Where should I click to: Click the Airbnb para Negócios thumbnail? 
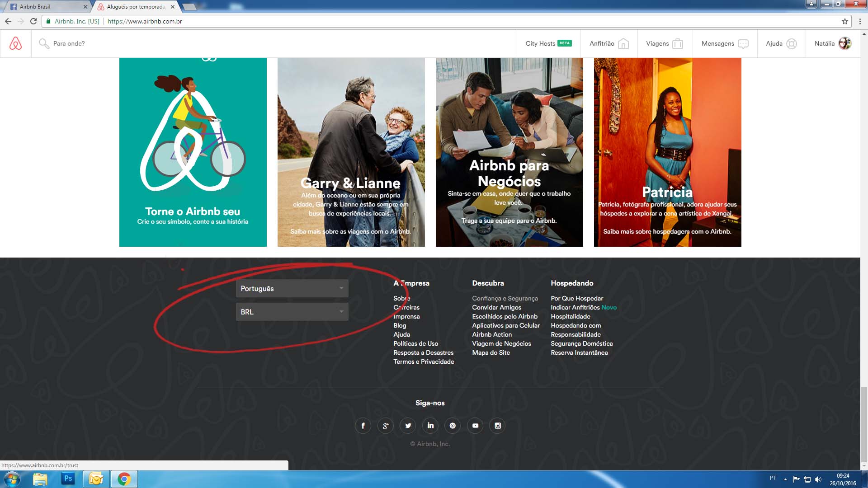pos(509,152)
